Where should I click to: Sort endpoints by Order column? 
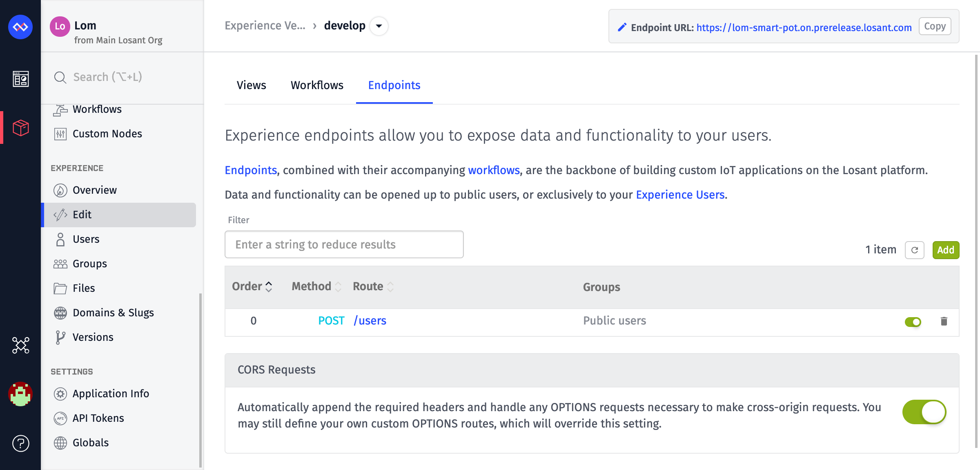click(x=252, y=286)
